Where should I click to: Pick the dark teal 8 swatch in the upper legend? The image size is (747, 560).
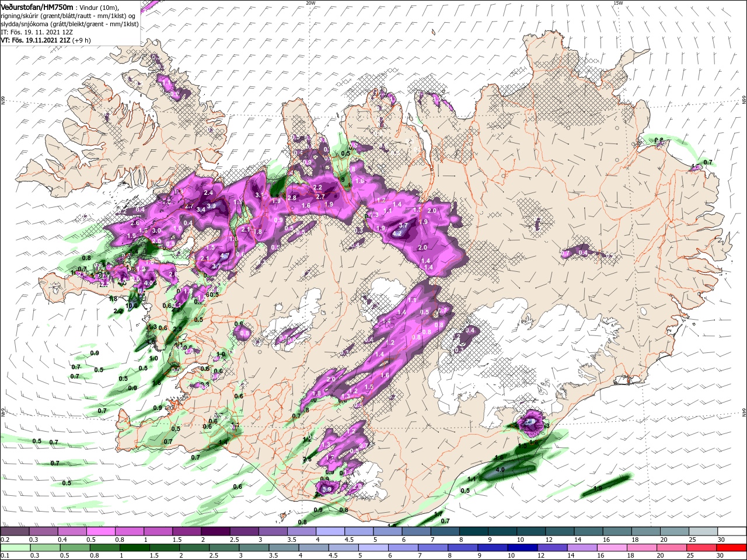pos(474,531)
